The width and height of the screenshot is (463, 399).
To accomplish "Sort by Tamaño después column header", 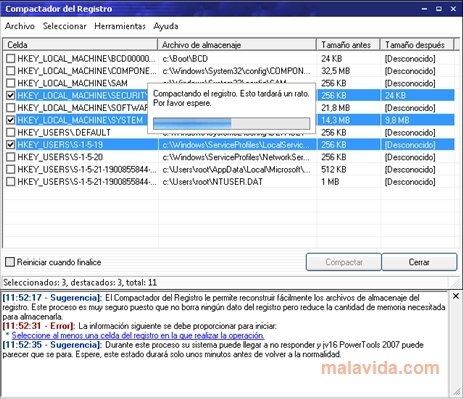I will (x=417, y=45).
